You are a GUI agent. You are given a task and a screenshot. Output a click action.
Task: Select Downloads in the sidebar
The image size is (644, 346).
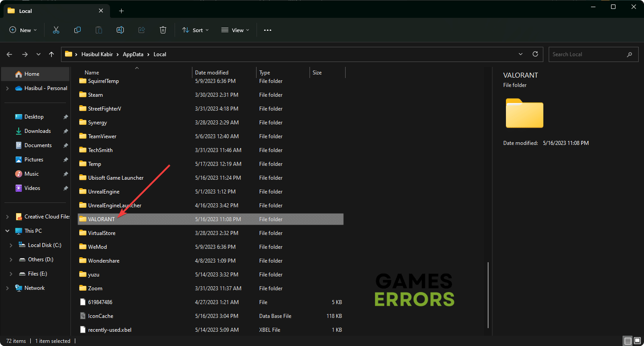[37, 131]
